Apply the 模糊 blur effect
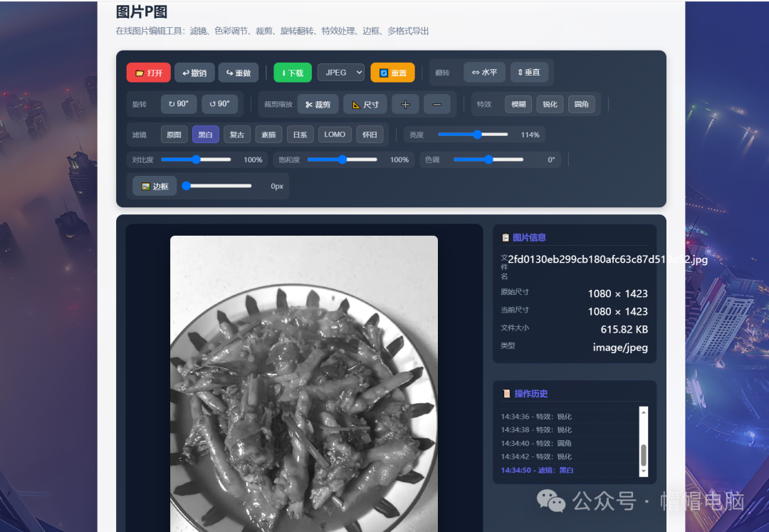Screen dimensions: 769x532 point(518,104)
